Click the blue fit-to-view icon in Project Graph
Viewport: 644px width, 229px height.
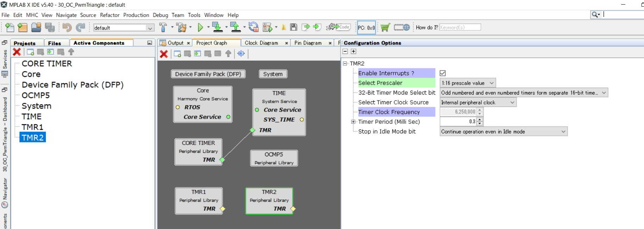point(241,54)
